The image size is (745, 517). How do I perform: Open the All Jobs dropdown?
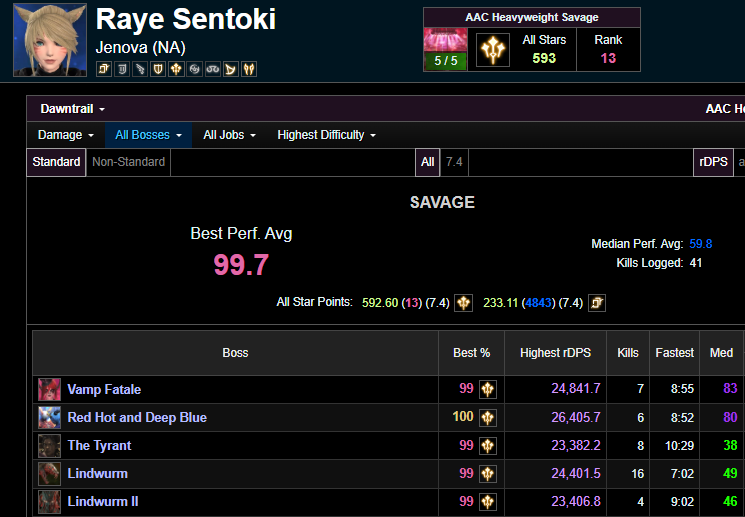(229, 135)
